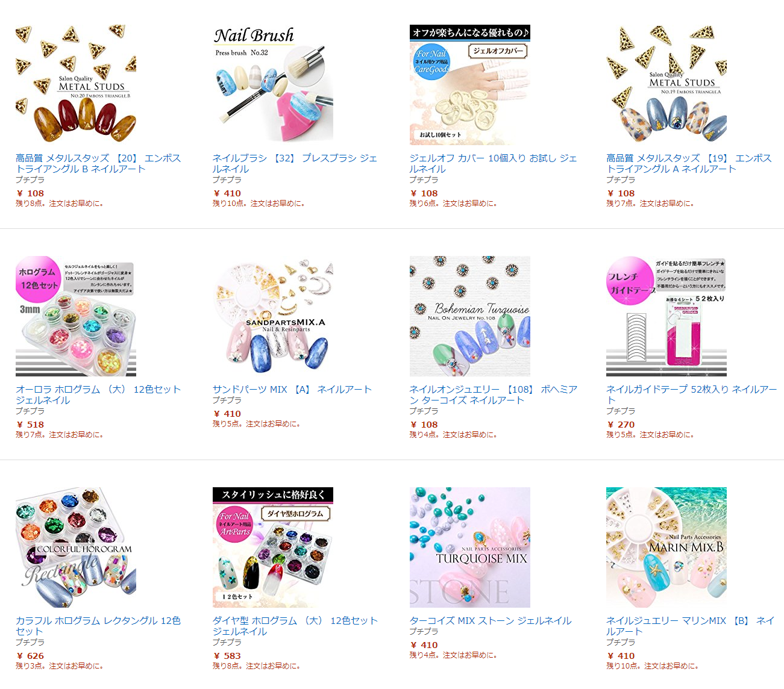
Task: Open link オーロラ ホログラム（大）12色セット
Action: (x=98, y=394)
